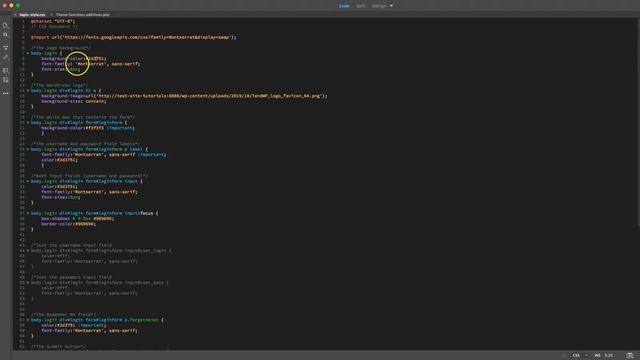Collapse the input:focus rule on line 37

(x=28, y=213)
